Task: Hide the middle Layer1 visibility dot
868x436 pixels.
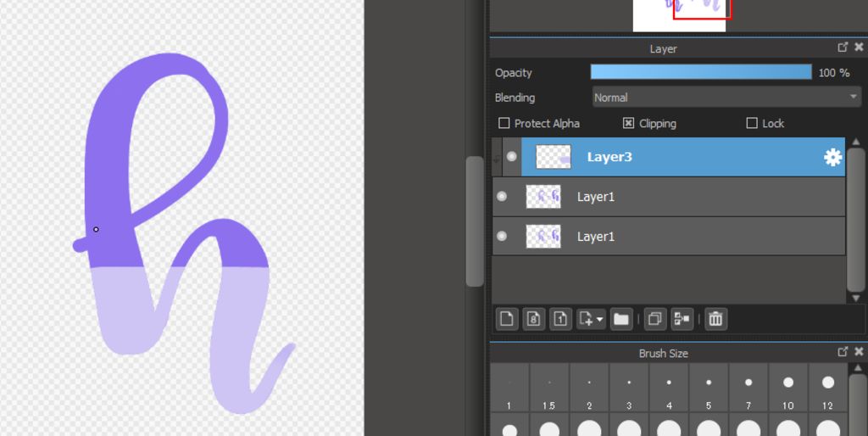Action: click(x=502, y=196)
